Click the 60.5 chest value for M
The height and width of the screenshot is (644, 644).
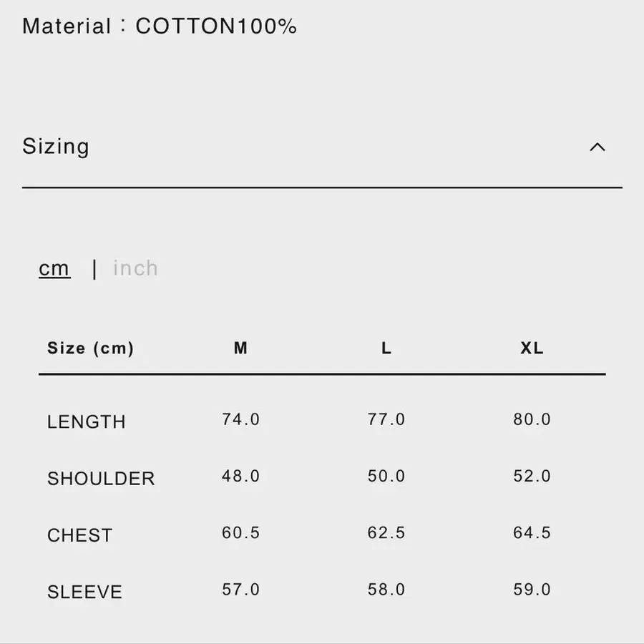point(240,533)
